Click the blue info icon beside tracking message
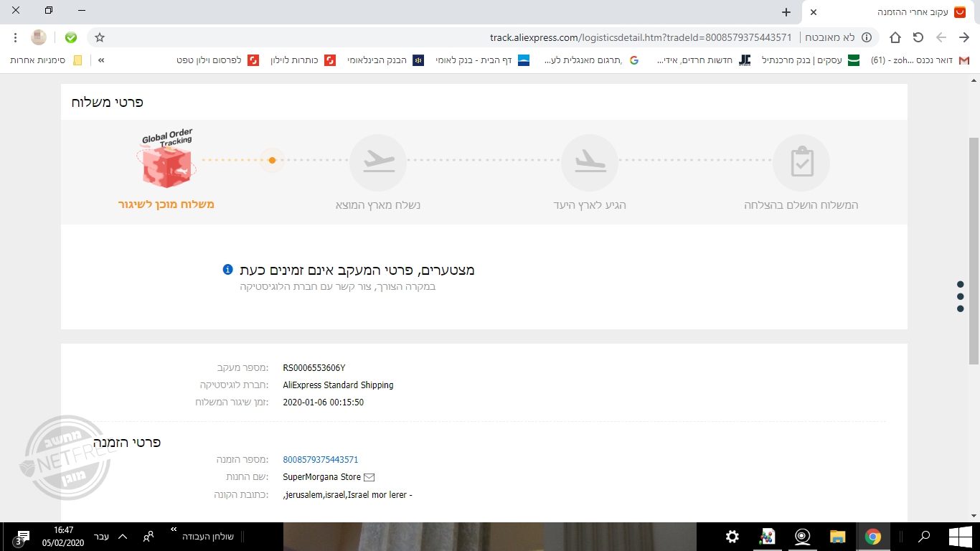The height and width of the screenshot is (551, 980). tap(227, 270)
